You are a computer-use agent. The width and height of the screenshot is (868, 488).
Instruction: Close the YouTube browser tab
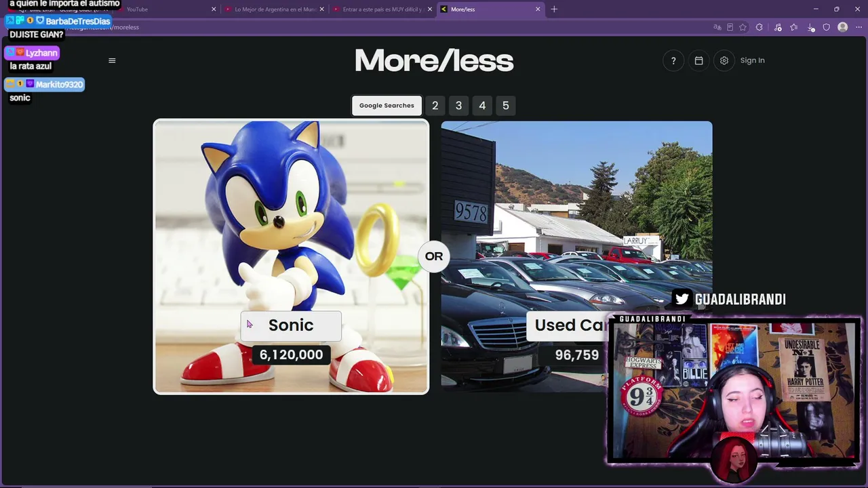[214, 9]
